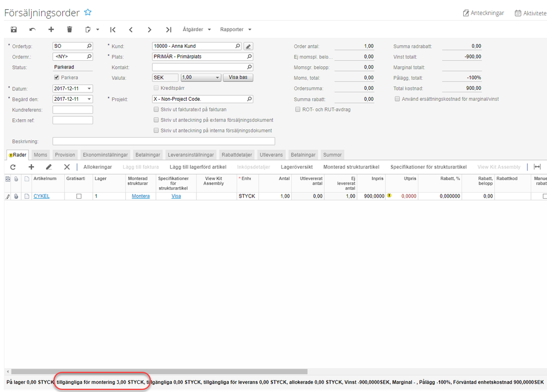
Task: Check Skriv ut anteckning på externa försäljningsdokument
Action: click(x=156, y=120)
